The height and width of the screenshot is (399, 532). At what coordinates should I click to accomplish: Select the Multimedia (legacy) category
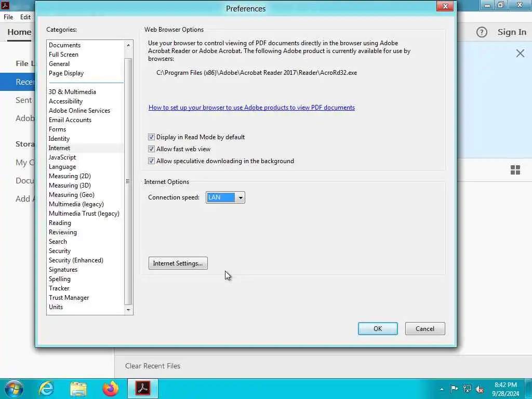pyautogui.click(x=76, y=204)
